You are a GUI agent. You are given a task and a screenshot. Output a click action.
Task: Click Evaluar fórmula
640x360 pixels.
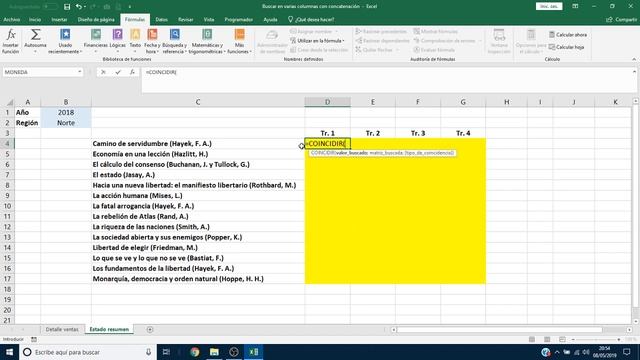click(x=434, y=50)
